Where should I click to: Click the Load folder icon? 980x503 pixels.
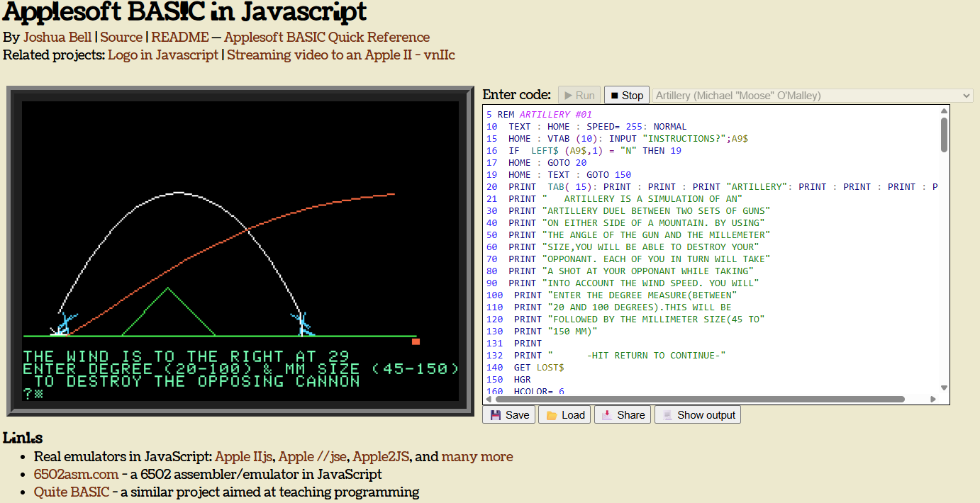552,415
